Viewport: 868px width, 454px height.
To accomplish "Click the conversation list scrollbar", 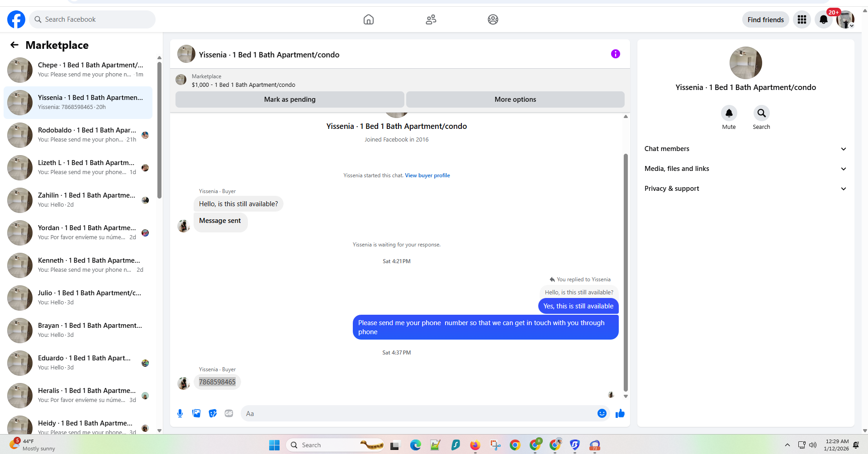I will (x=159, y=130).
